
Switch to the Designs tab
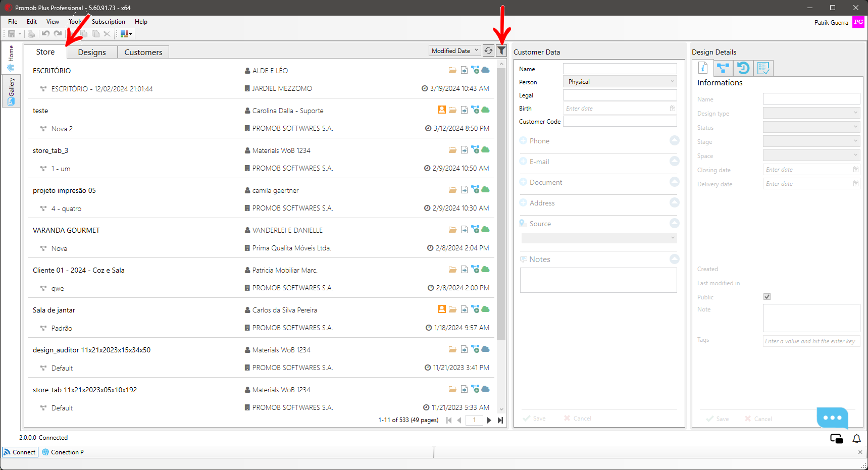point(92,52)
